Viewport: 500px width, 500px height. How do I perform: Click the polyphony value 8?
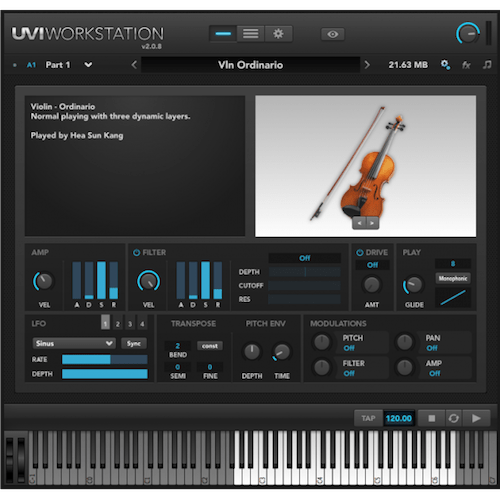pos(453,264)
